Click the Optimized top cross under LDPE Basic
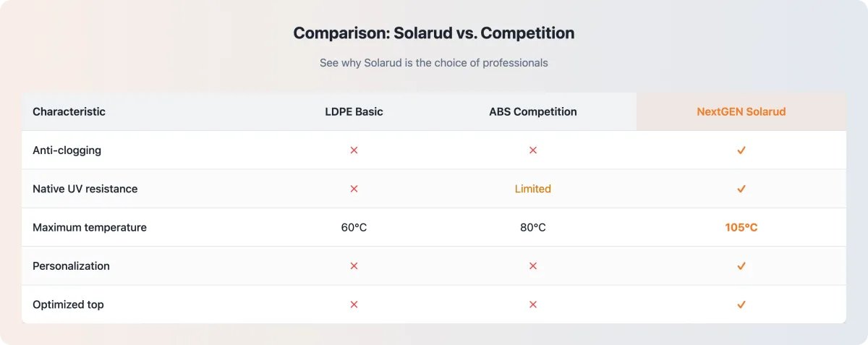The width and height of the screenshot is (868, 345). tap(354, 304)
